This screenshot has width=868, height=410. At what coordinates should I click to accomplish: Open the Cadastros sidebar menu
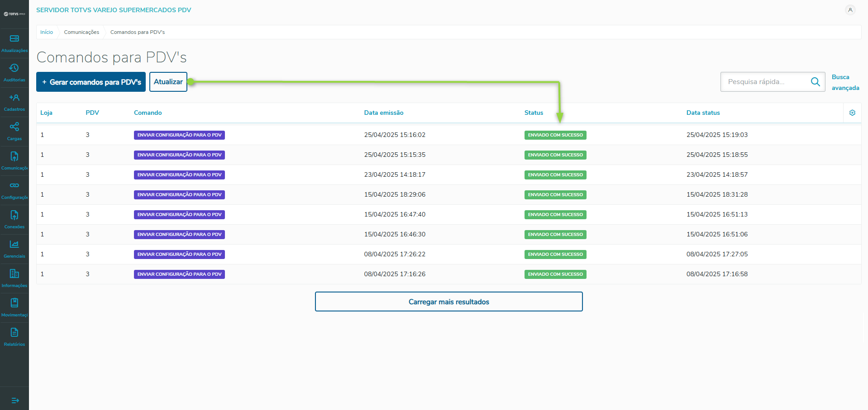[14, 103]
